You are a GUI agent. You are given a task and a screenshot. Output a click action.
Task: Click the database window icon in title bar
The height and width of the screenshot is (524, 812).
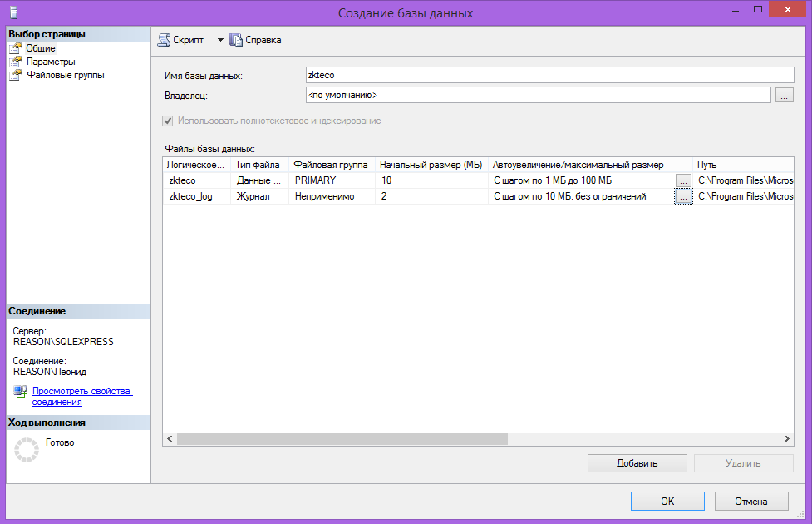tap(14, 12)
